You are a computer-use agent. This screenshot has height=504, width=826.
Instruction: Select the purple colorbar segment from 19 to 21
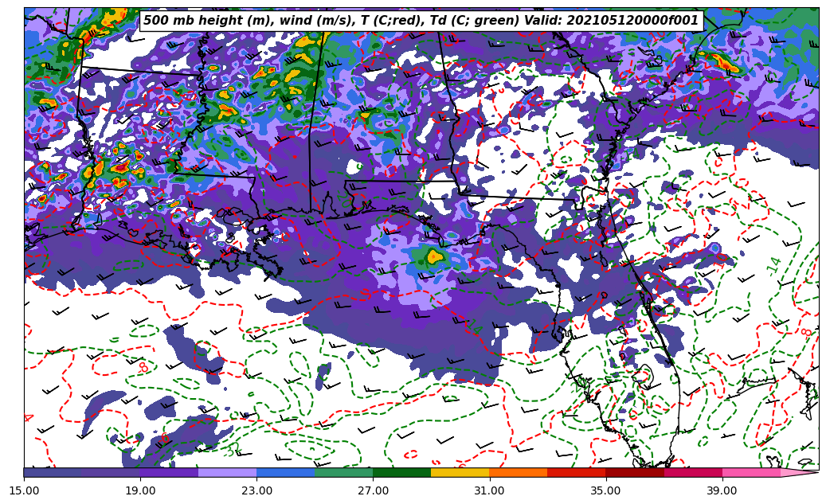(169, 472)
